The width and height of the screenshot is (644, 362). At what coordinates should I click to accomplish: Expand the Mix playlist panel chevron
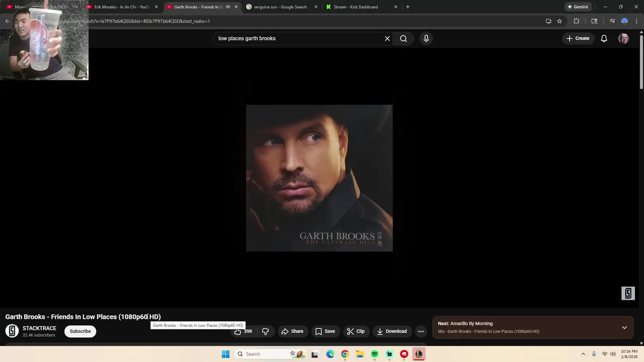624,327
